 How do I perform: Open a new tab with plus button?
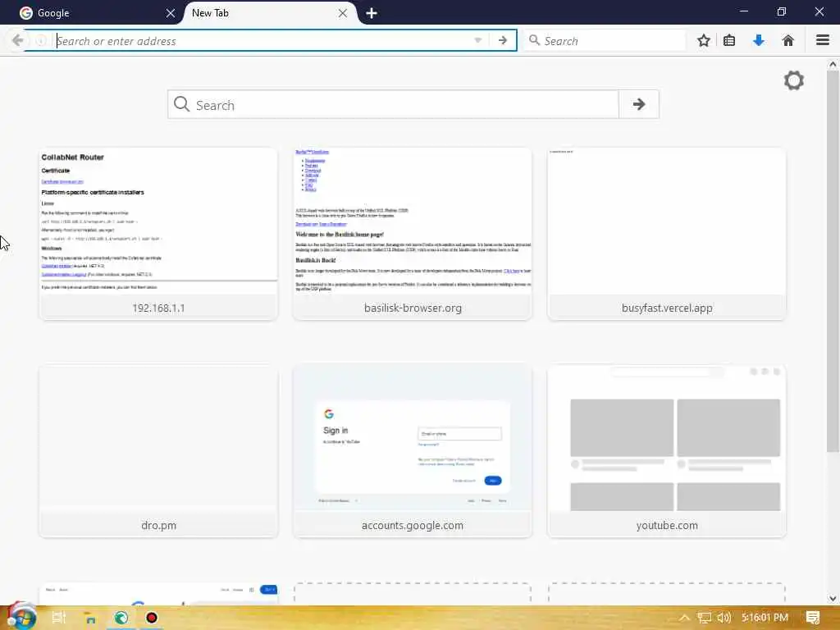(x=372, y=13)
